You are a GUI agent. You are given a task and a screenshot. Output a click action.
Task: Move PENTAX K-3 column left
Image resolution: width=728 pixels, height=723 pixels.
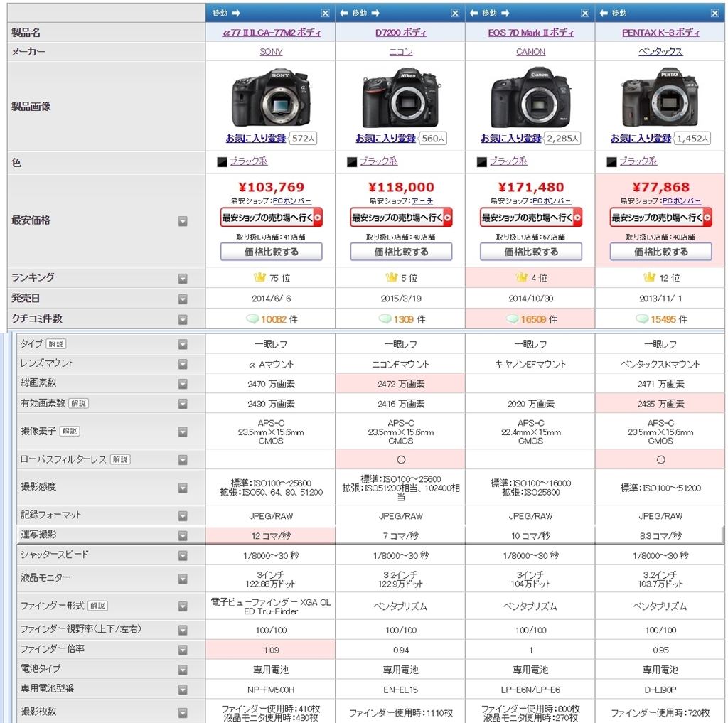604,13
